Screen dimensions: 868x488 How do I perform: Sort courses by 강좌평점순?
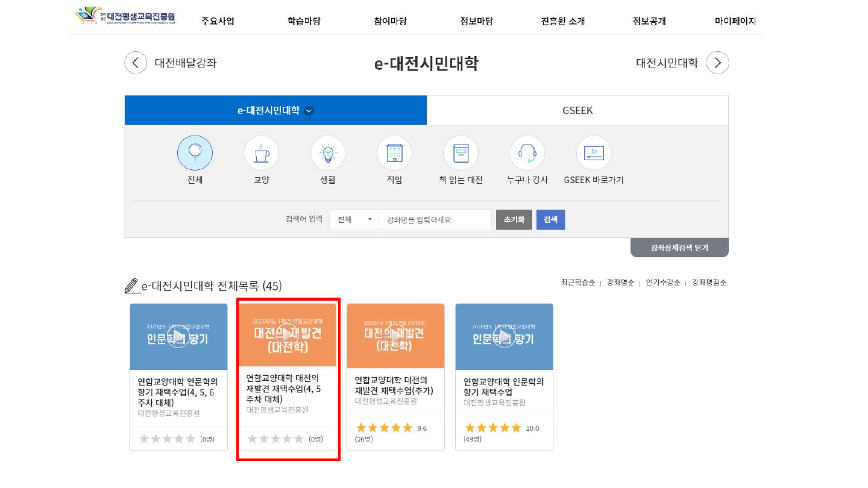709,282
